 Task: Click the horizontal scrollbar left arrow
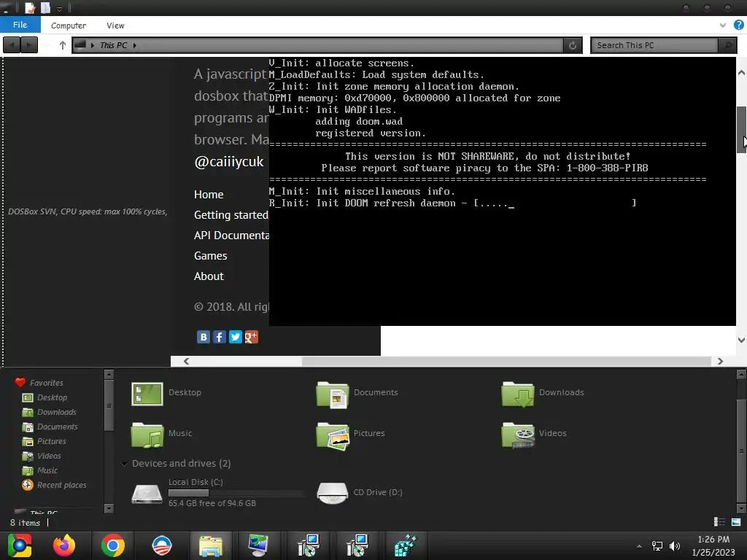point(186,362)
